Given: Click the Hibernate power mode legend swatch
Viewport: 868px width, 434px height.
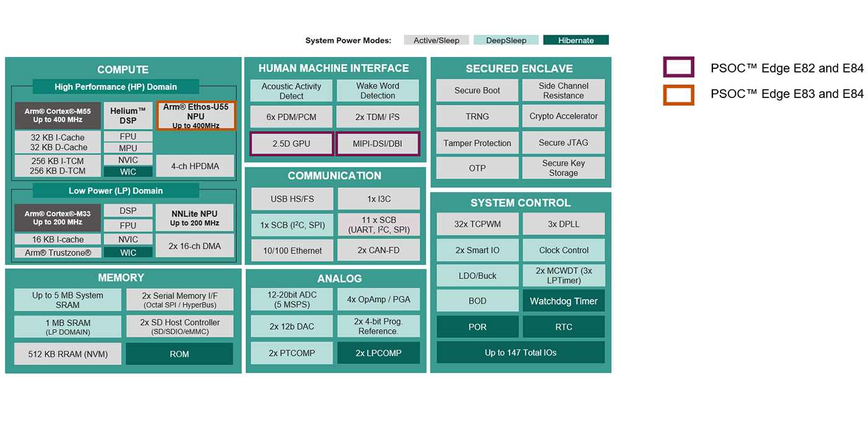Looking at the screenshot, I should tap(576, 40).
